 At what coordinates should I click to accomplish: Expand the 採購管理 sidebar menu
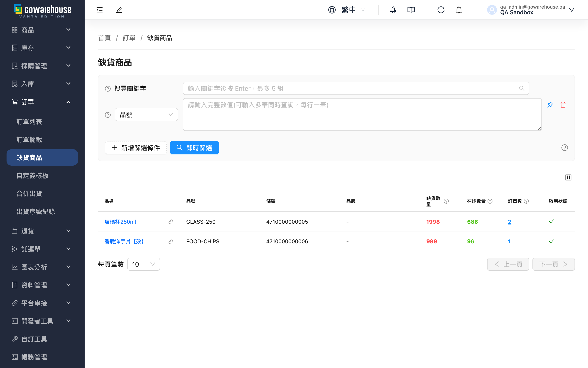click(x=42, y=66)
